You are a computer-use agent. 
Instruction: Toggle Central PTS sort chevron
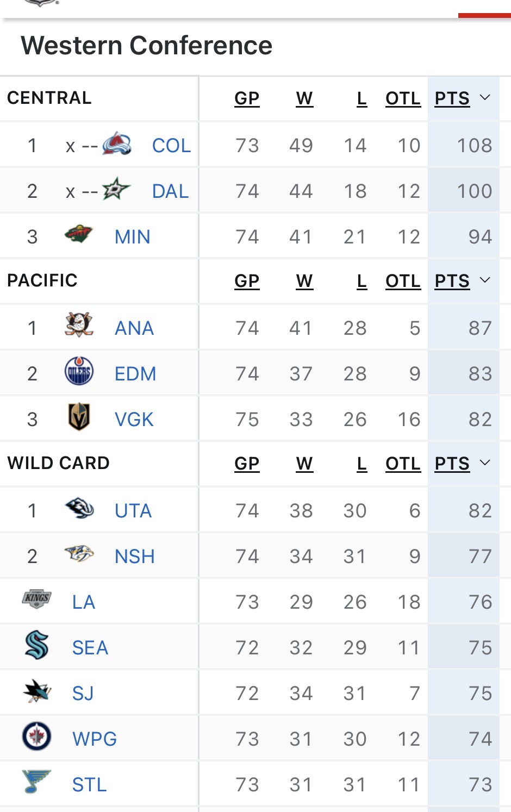pyautogui.click(x=485, y=98)
